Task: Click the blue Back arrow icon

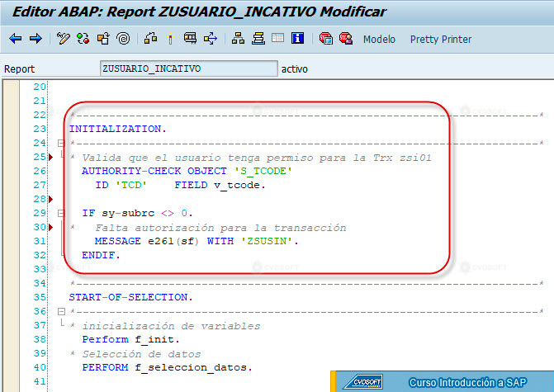Action: pos(15,39)
